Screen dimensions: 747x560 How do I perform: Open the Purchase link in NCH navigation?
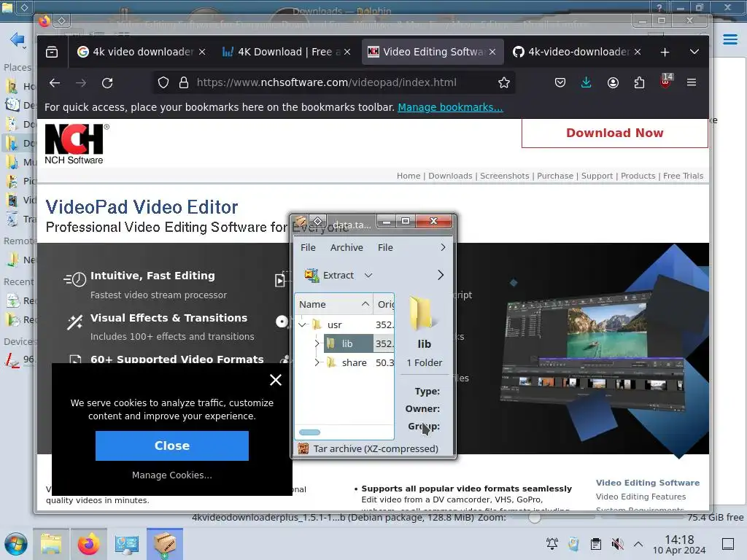tap(555, 176)
